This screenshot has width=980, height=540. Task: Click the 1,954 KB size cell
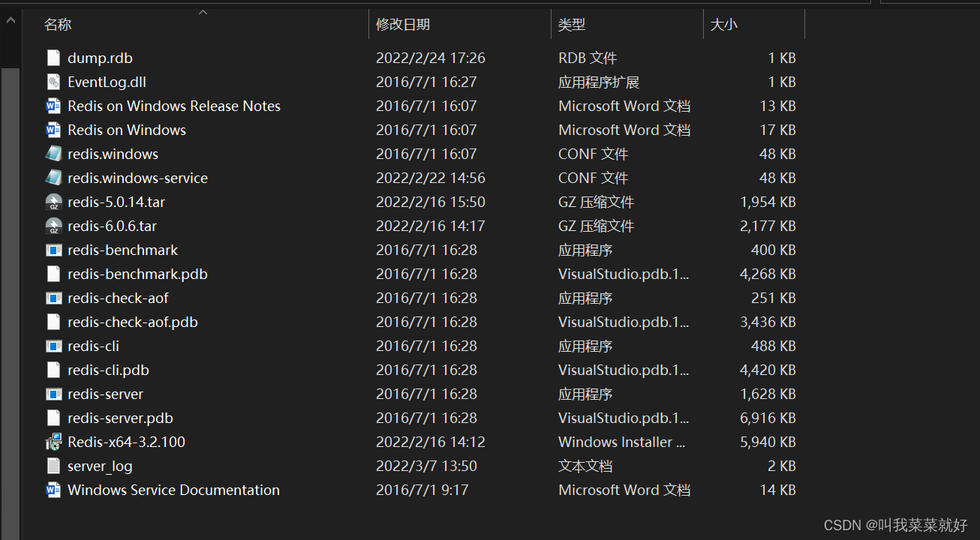768,202
